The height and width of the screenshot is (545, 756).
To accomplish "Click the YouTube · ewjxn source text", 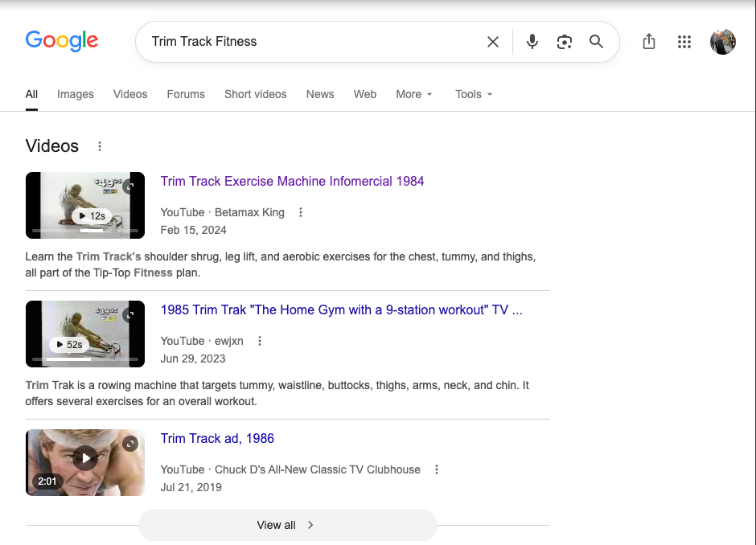I will click(x=202, y=341).
